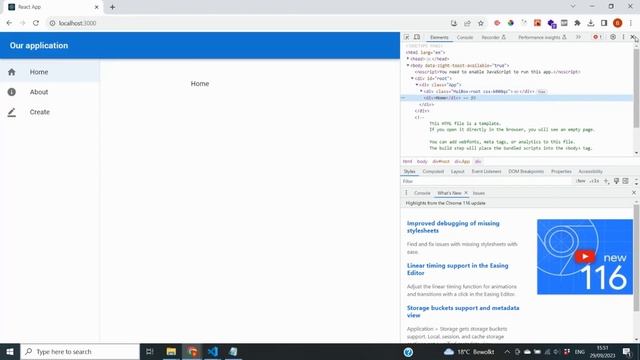Close the DevTools drawer
640x360 pixels.
[633, 193]
